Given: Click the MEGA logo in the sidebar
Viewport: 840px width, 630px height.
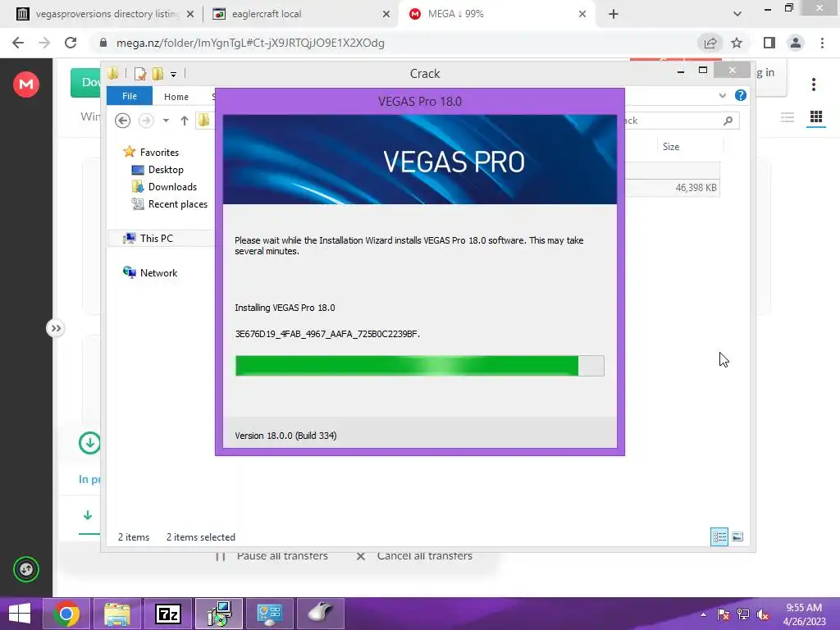Looking at the screenshot, I should tap(25, 84).
